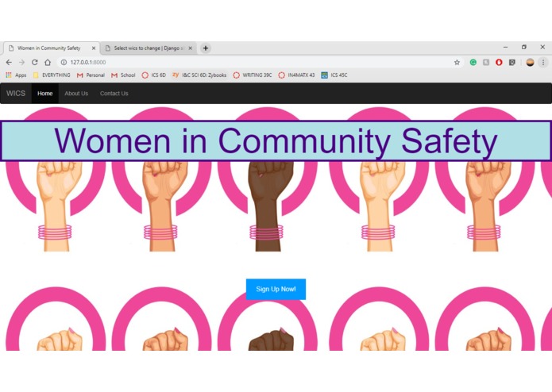The width and height of the screenshot is (552, 392).
Task: Click the WICS brand in the navbar
Action: click(16, 94)
